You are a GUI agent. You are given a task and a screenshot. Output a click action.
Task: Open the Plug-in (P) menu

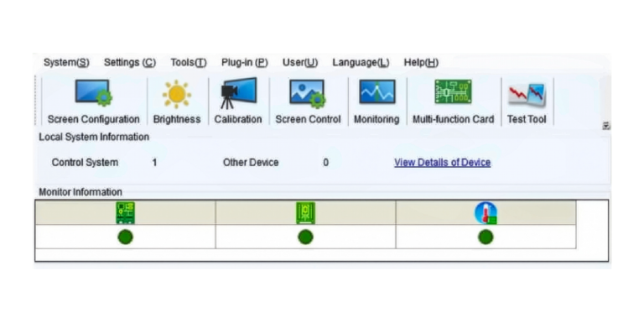click(245, 63)
